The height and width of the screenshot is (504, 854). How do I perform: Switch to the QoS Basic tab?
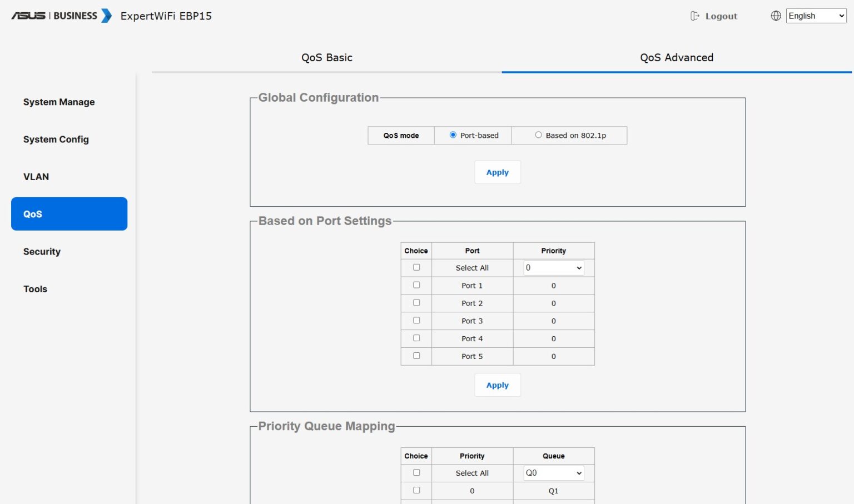click(327, 58)
